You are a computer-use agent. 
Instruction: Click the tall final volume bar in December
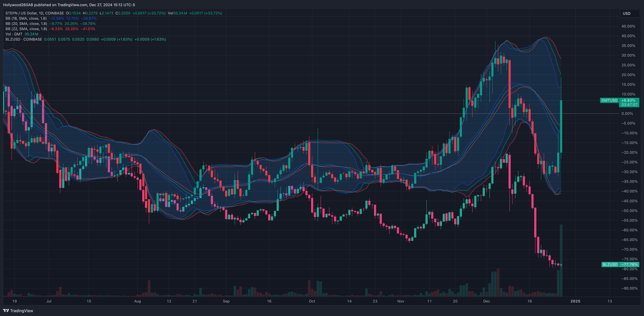click(561, 260)
